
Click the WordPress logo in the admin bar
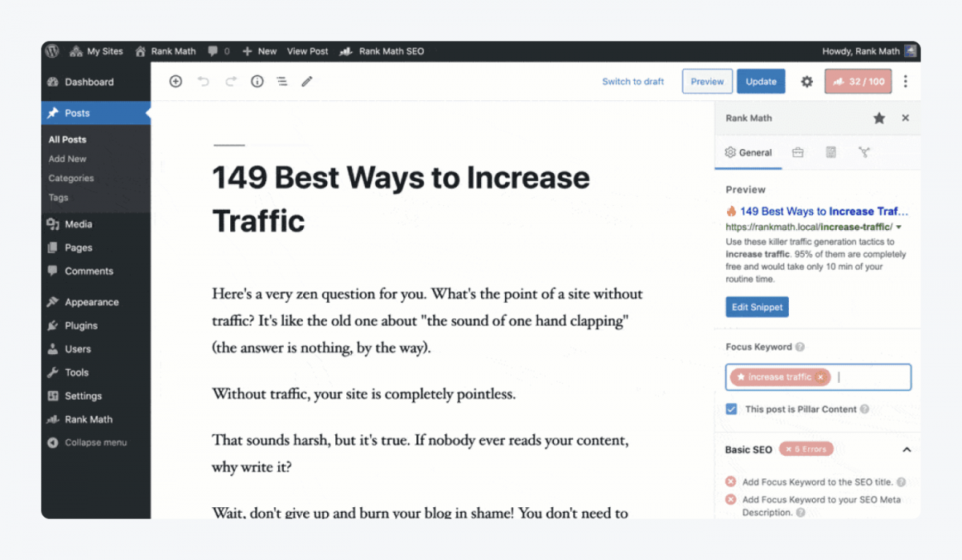(x=51, y=50)
